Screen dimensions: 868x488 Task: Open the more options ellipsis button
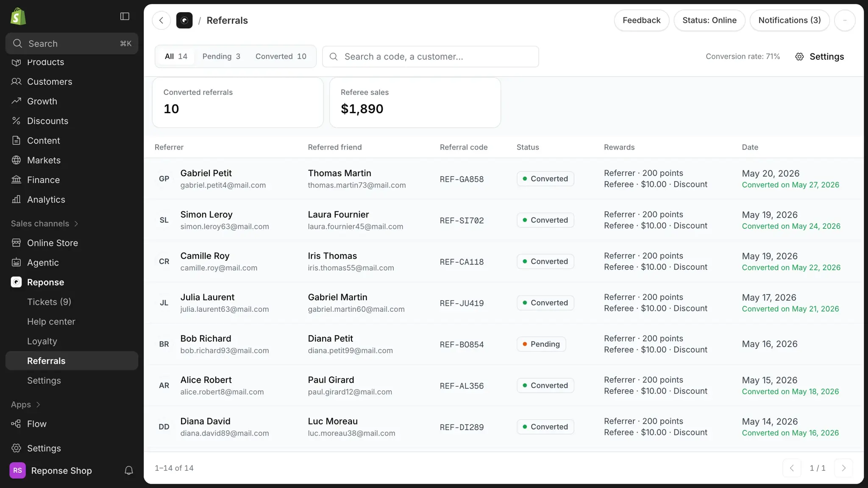point(845,20)
